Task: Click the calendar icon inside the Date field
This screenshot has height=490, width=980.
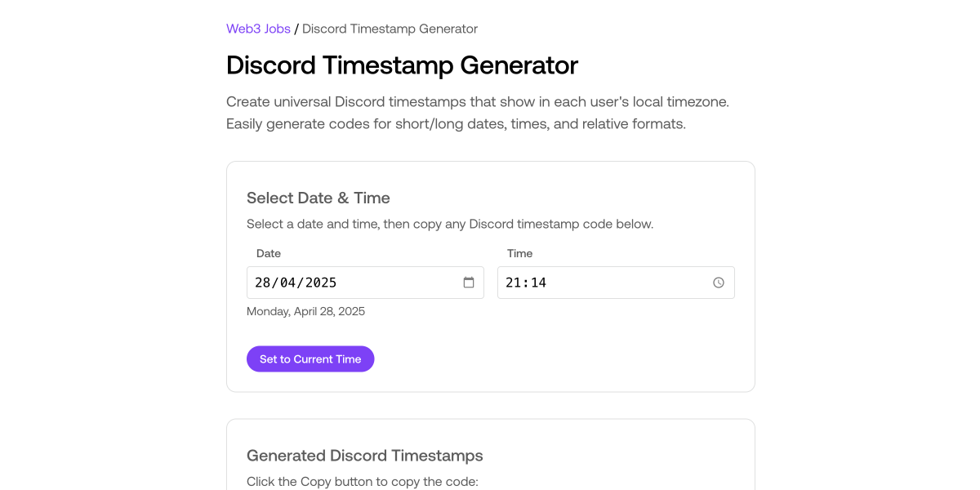Action: point(468,282)
